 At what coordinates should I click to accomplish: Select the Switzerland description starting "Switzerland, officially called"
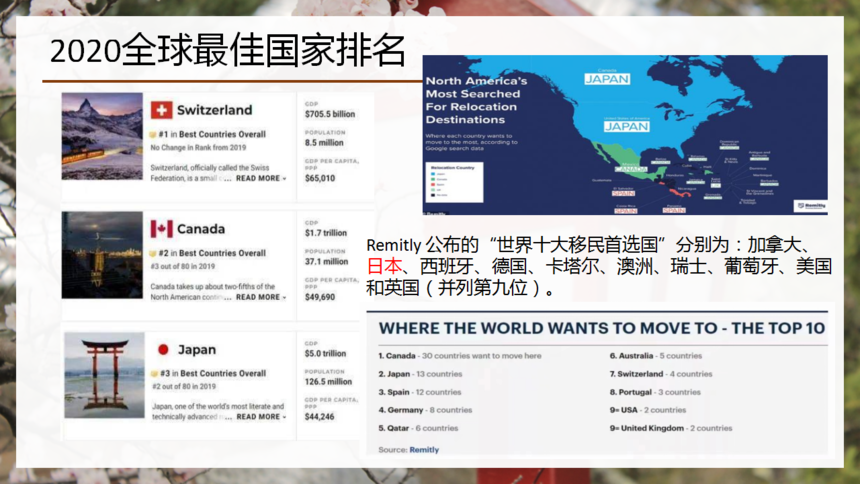coord(210,173)
